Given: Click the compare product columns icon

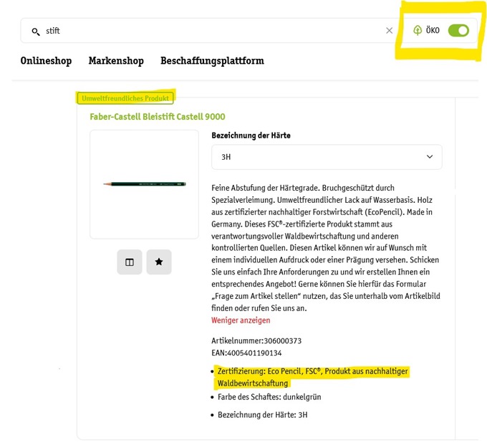Looking at the screenshot, I should click(130, 262).
